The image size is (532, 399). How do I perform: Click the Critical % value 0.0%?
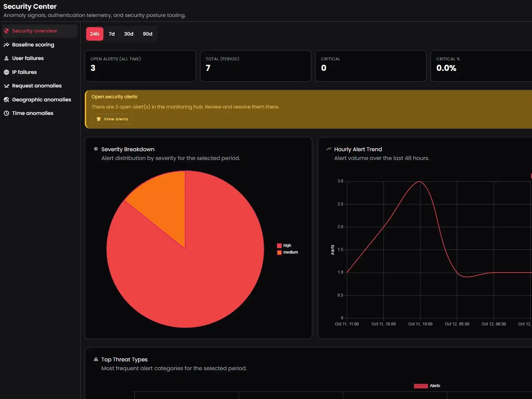(x=446, y=68)
